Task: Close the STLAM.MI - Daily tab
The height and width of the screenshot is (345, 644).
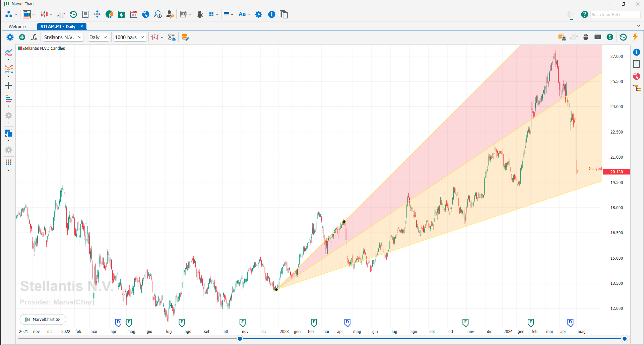Action: [82, 26]
